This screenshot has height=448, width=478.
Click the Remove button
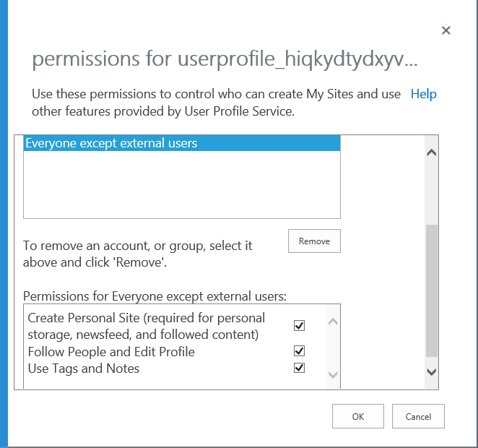[314, 241]
